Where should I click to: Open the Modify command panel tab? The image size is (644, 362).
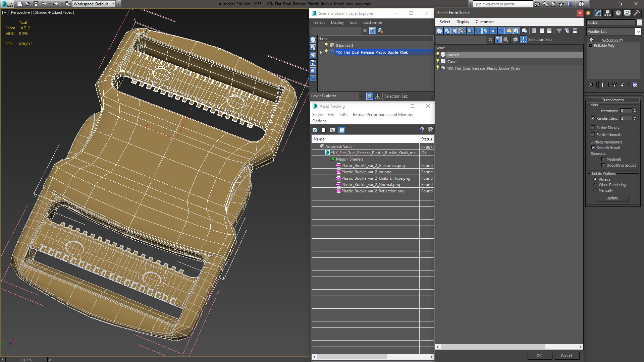click(x=598, y=13)
